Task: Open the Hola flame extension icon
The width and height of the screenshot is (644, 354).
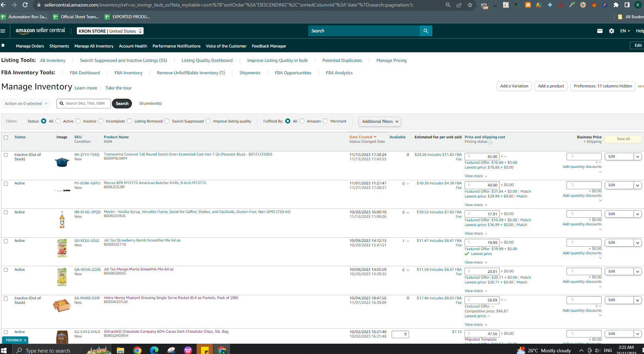Action: (594, 5)
